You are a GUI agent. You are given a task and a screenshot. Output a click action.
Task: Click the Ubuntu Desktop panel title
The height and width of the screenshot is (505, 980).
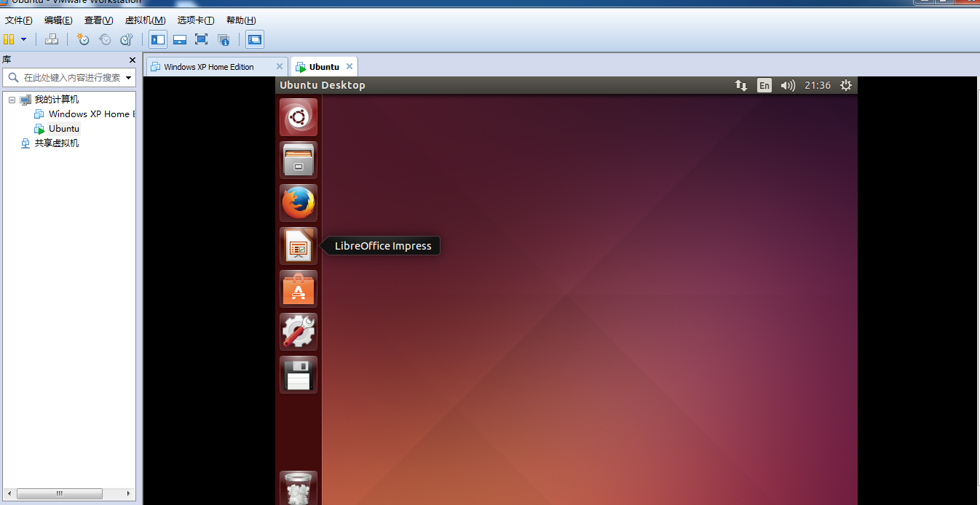pos(323,85)
